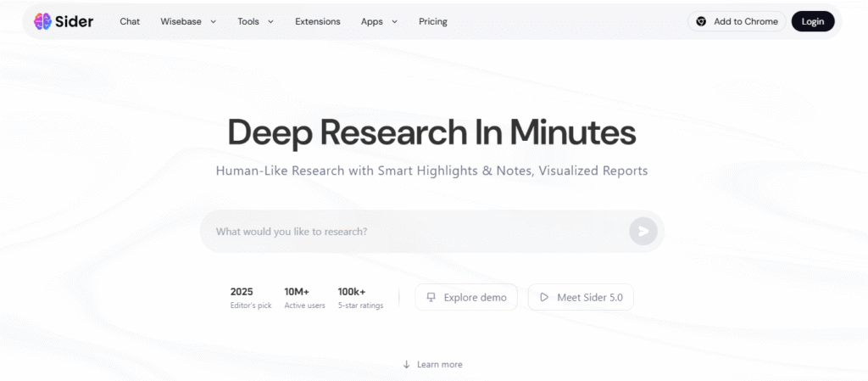
Task: Click the down arrow next to Learn more
Action: [406, 364]
